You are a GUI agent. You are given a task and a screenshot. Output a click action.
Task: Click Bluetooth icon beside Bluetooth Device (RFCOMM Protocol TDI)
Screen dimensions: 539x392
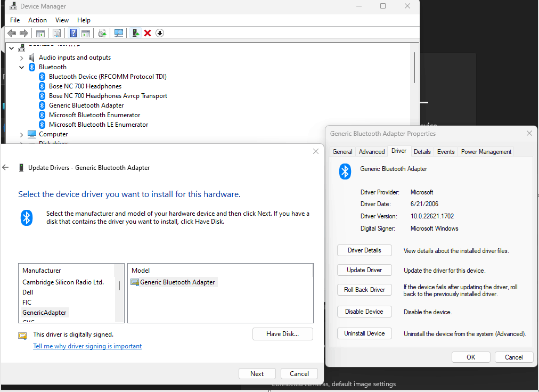42,77
